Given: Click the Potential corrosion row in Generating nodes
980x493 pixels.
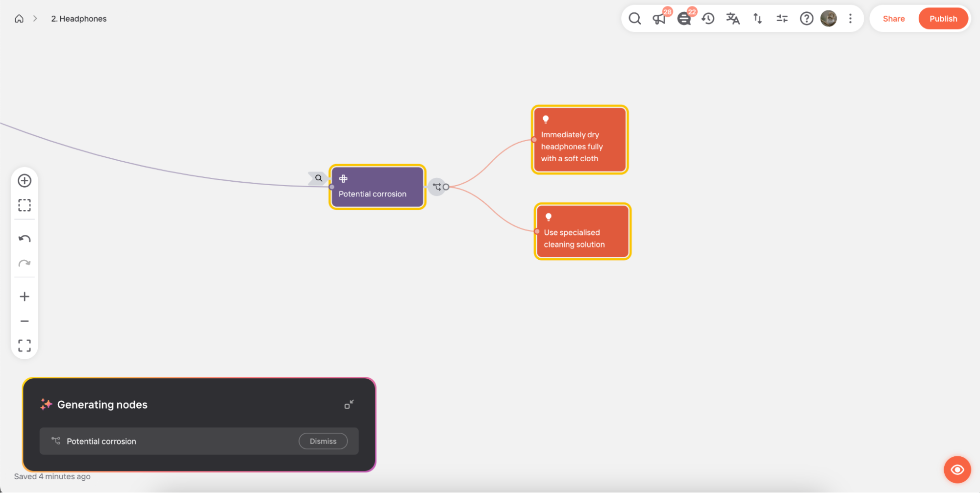Looking at the screenshot, I should (199, 441).
